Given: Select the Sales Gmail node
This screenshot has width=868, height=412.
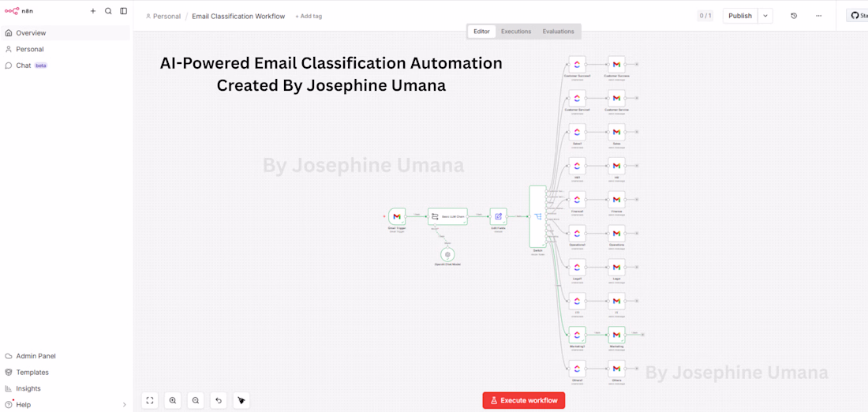Looking at the screenshot, I should click(617, 132).
